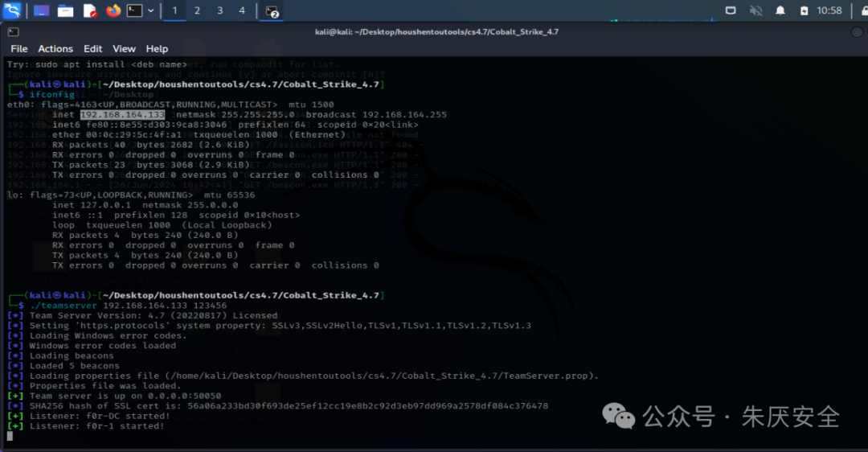Open the View menu
The height and width of the screenshot is (452, 868).
(124, 49)
